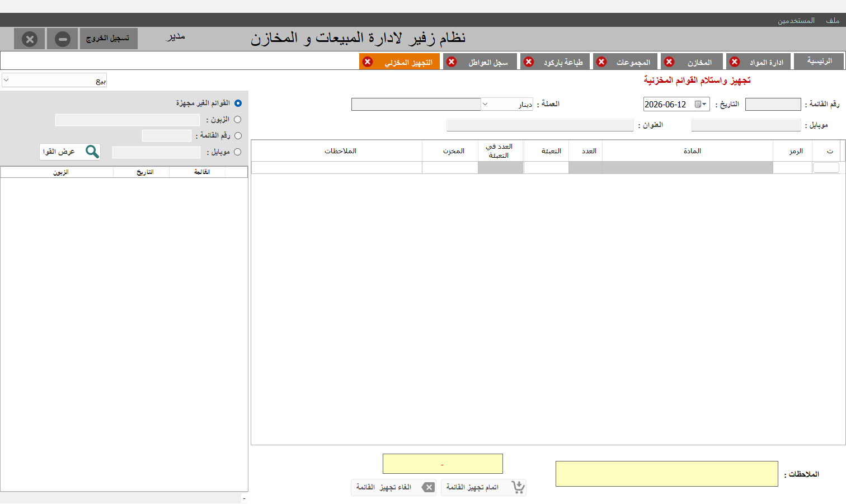The image size is (846, 504).
Task: Expand the العملة currency dropdown دينار
Action: tap(485, 104)
